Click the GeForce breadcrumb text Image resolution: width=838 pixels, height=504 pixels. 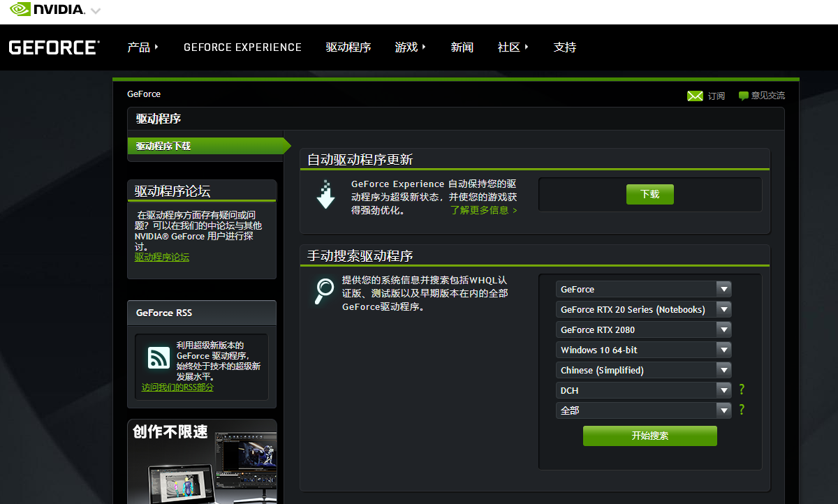[x=144, y=94]
